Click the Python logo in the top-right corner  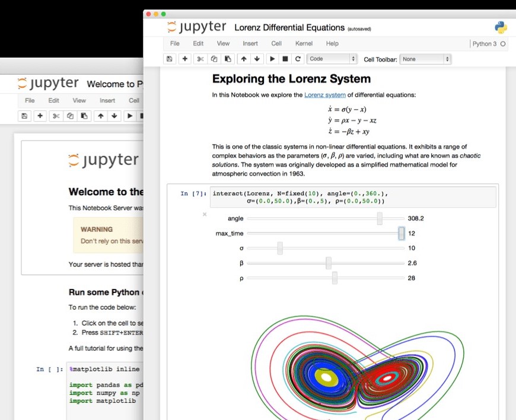[x=499, y=27]
